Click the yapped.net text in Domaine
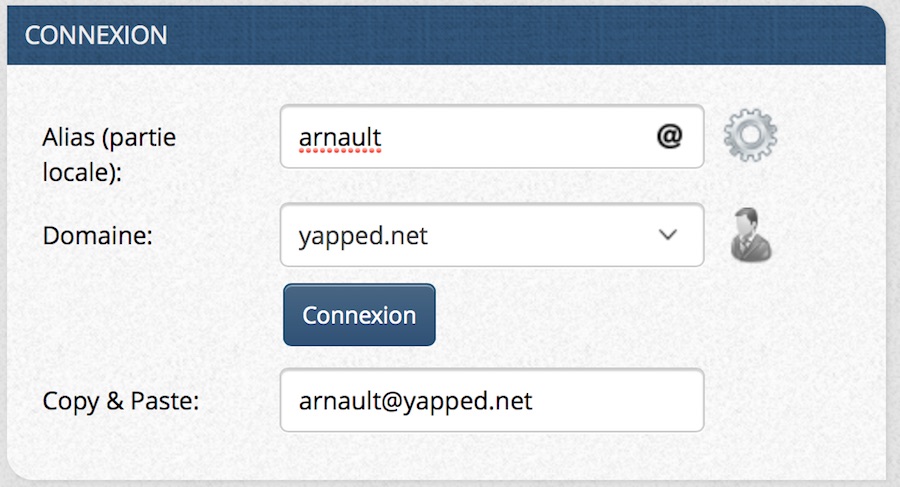 click(363, 236)
